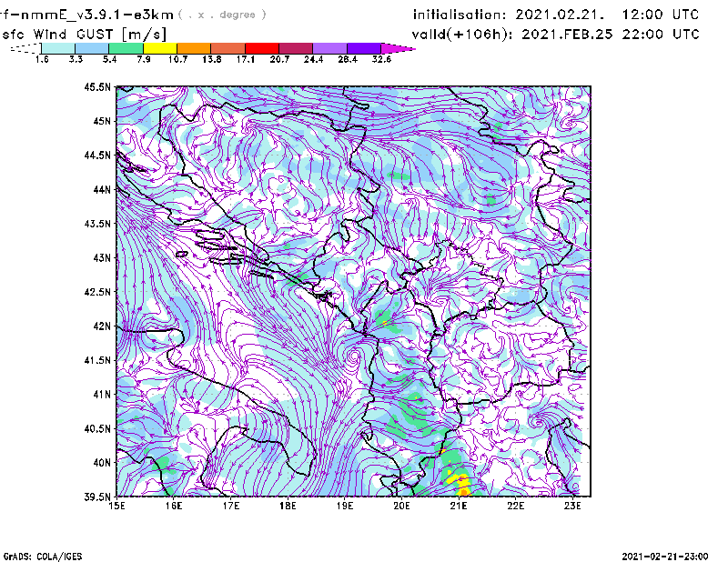Image resolution: width=728 pixels, height=562 pixels.
Task: Click the dashed white below-1.6 legend arrow
Action: pos(26,48)
